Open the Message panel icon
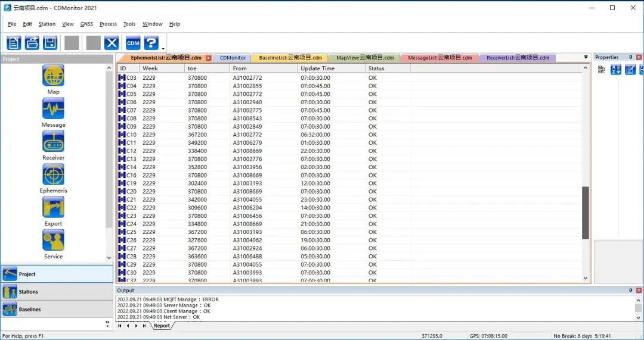644x340 pixels. (x=53, y=109)
